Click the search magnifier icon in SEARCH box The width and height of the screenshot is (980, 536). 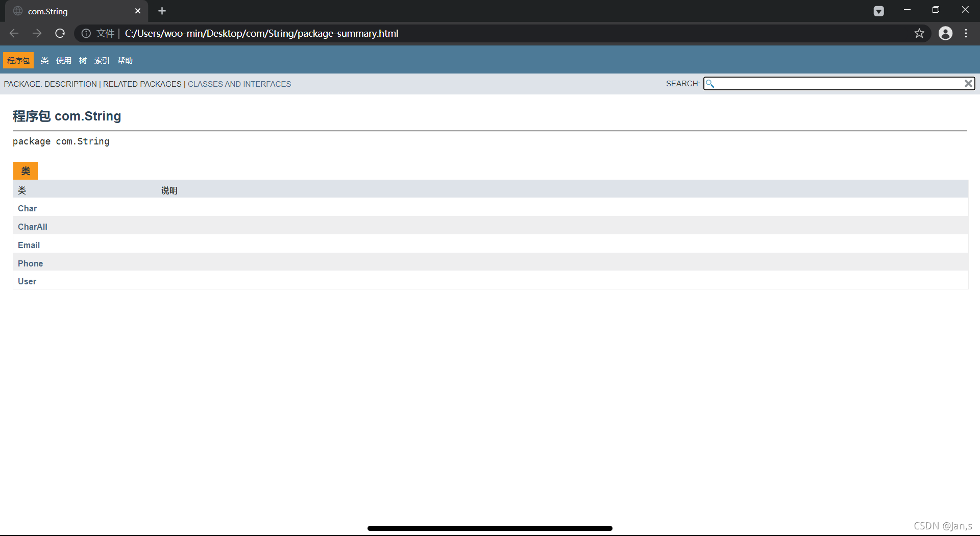tap(710, 83)
